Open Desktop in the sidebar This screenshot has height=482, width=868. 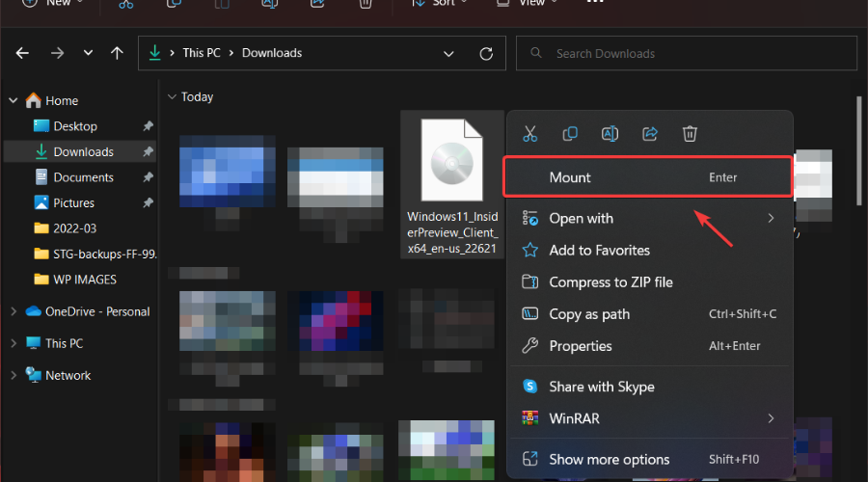(74, 126)
